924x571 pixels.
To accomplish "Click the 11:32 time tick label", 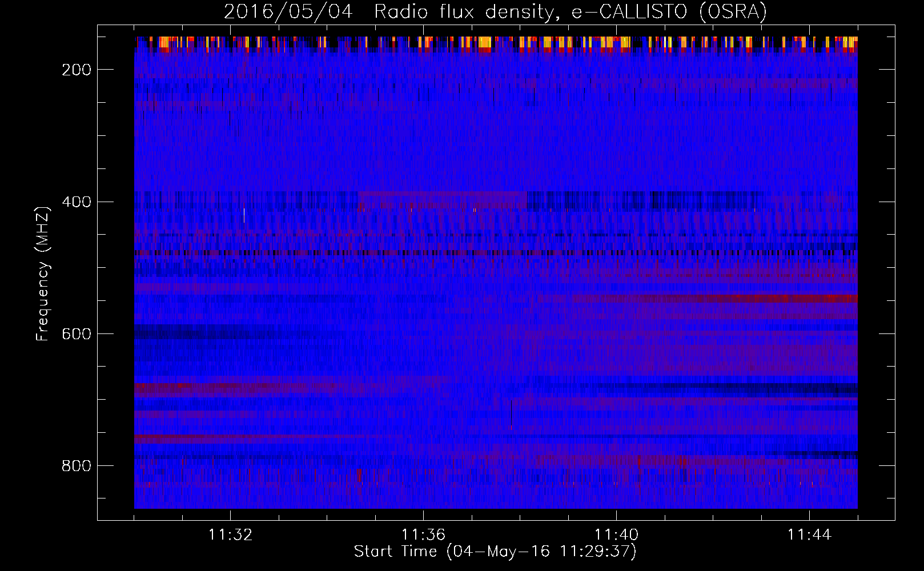I will click(230, 535).
